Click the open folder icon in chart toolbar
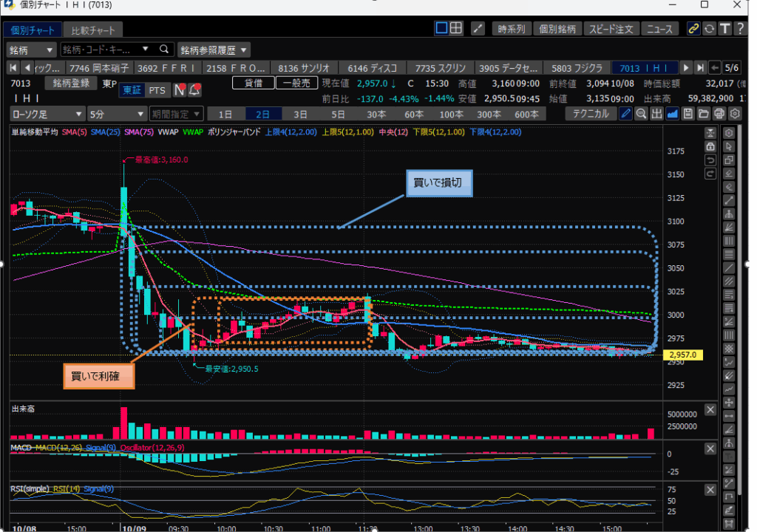 703,114
